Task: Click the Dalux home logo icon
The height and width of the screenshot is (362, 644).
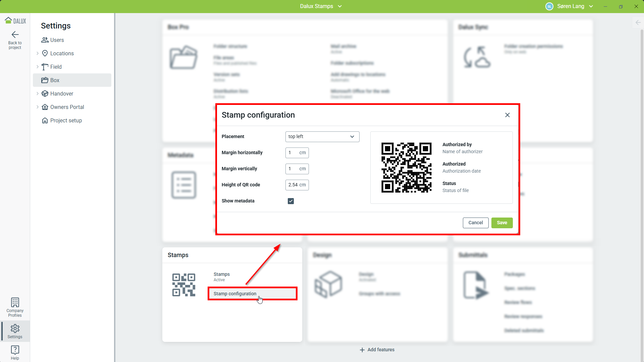Action: coord(8,20)
